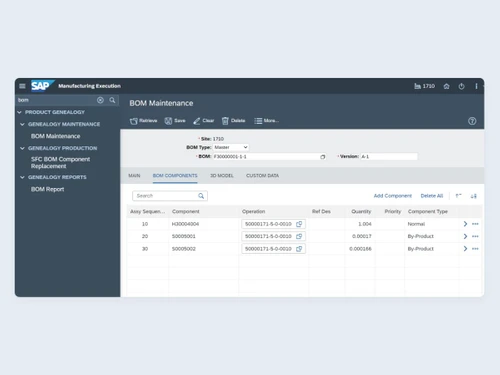Switch to the 3D Model tab
This screenshot has width=500, height=375.
(222, 176)
